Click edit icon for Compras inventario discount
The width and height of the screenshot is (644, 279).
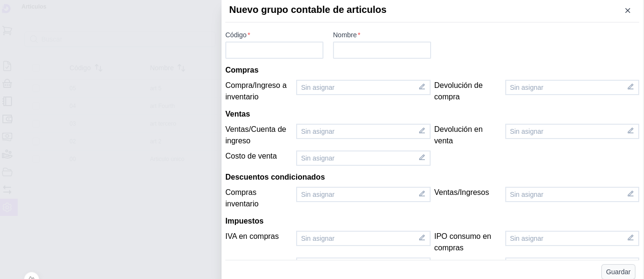pos(422,194)
